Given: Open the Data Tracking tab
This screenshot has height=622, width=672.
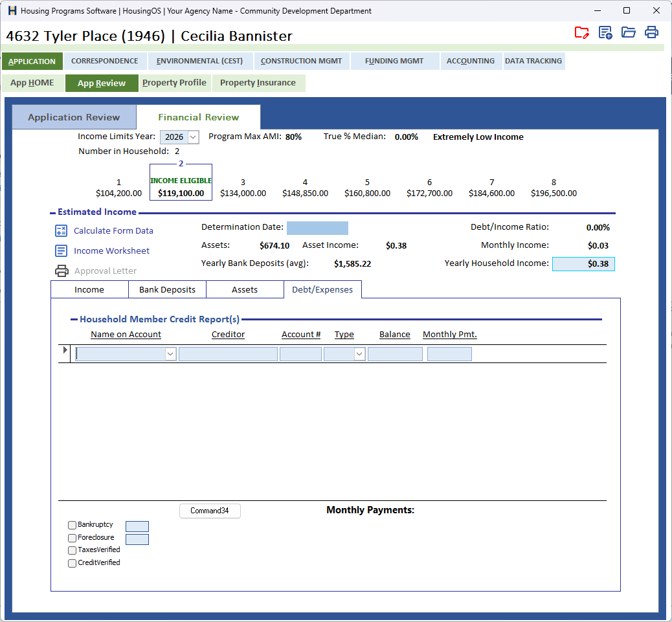Looking at the screenshot, I should point(533,61).
